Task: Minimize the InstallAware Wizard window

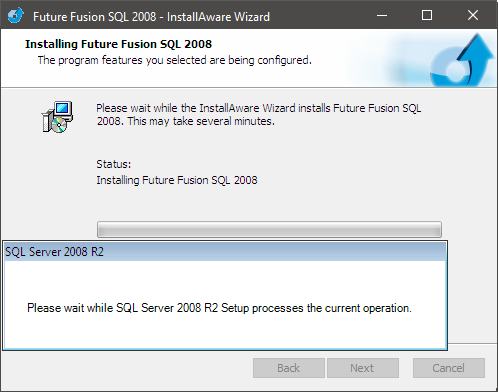Action: click(382, 15)
